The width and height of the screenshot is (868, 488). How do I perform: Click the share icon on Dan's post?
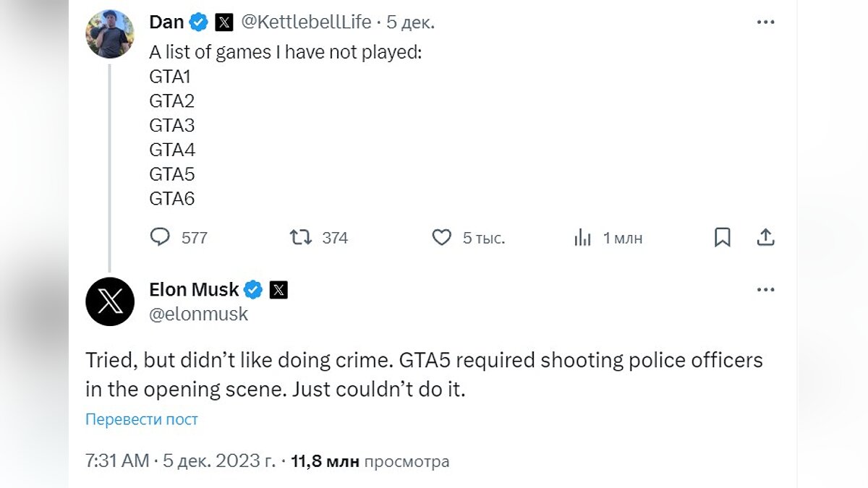[x=766, y=237]
